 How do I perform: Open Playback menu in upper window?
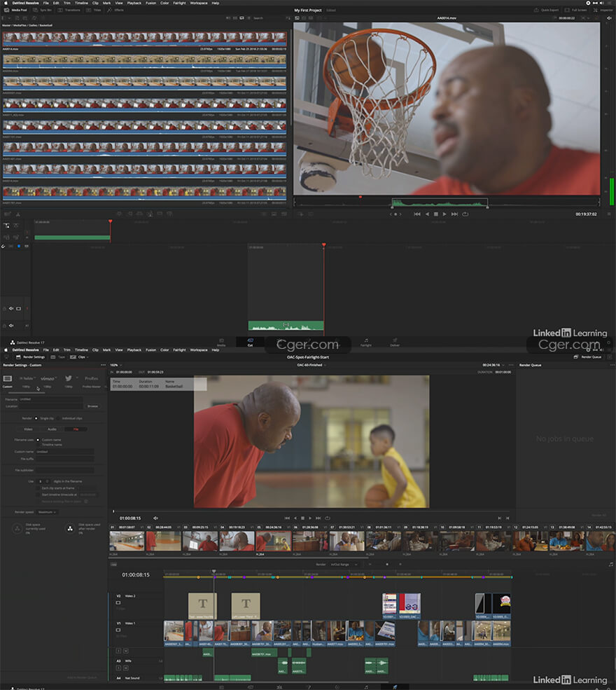pyautogui.click(x=134, y=3)
